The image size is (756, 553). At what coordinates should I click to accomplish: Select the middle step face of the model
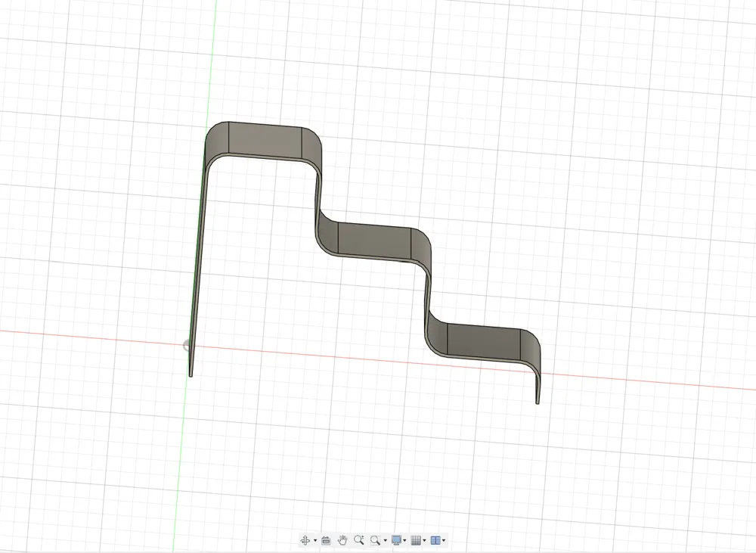click(374, 240)
